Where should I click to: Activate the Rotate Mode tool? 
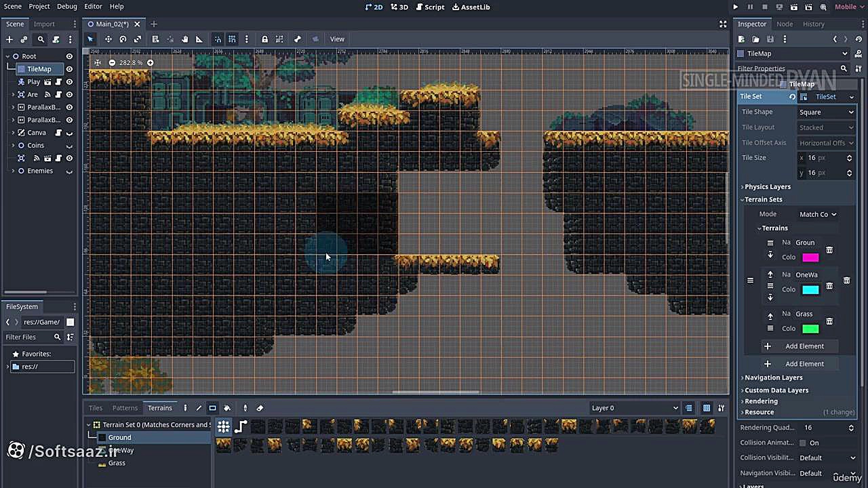point(123,39)
